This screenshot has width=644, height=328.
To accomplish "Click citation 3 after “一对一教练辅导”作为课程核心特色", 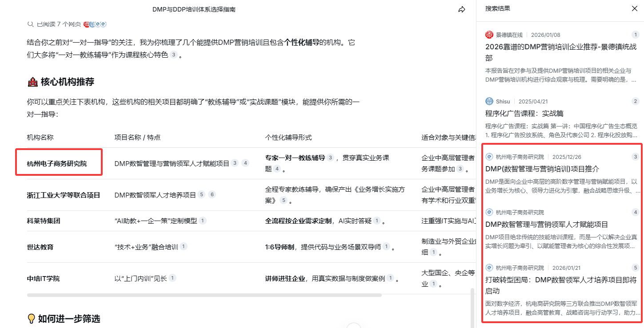I will coord(173,55).
